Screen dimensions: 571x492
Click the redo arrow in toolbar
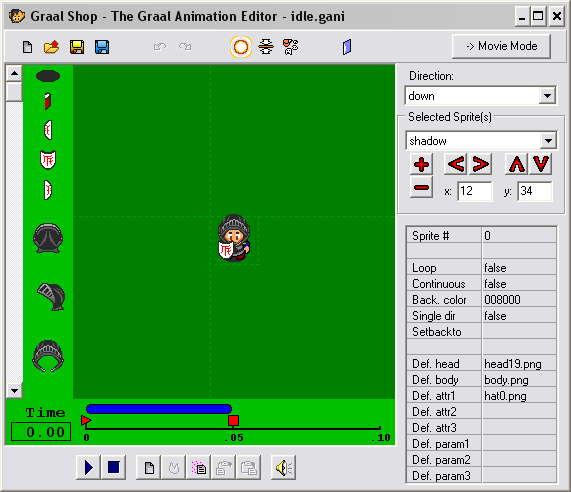click(185, 47)
